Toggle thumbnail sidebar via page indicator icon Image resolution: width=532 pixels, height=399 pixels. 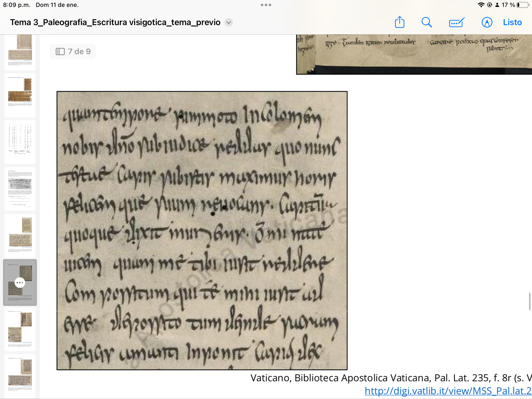tap(60, 51)
